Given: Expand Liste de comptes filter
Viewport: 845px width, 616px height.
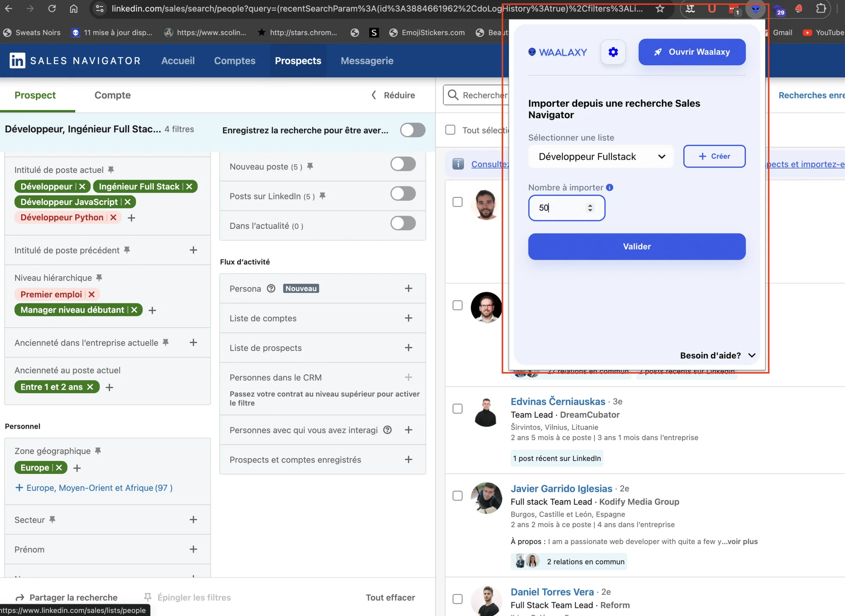Looking at the screenshot, I should coord(409,318).
